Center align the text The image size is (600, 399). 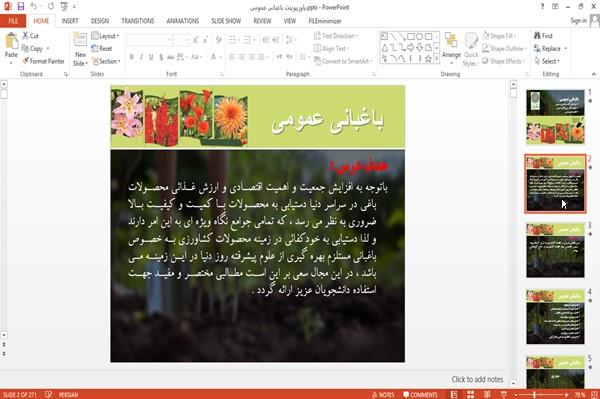coord(242,57)
